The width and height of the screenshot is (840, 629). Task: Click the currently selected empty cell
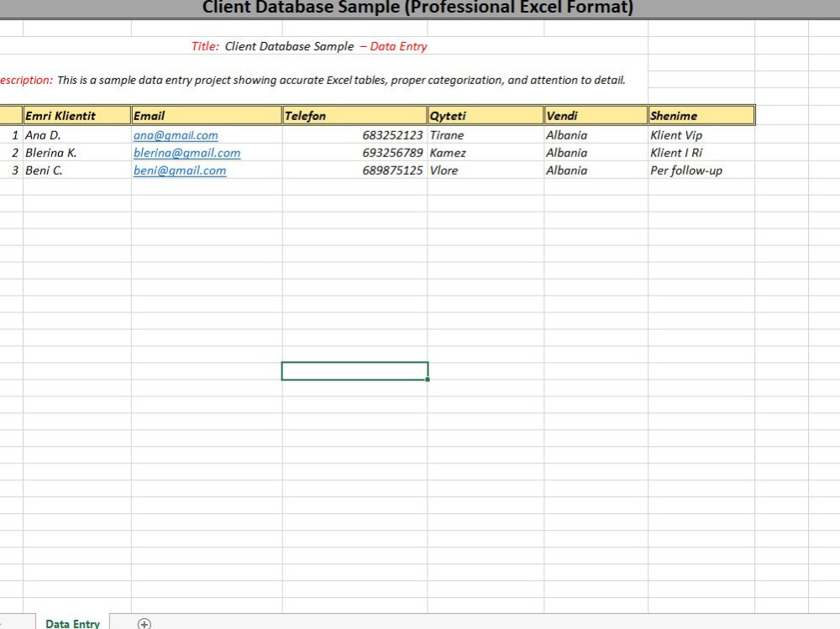(354, 370)
